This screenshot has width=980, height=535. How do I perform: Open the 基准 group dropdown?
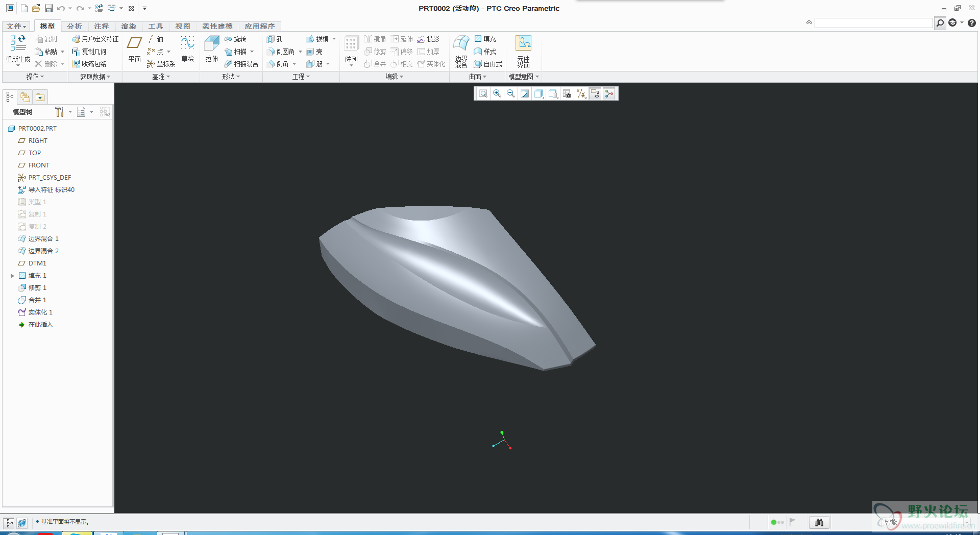click(161, 77)
